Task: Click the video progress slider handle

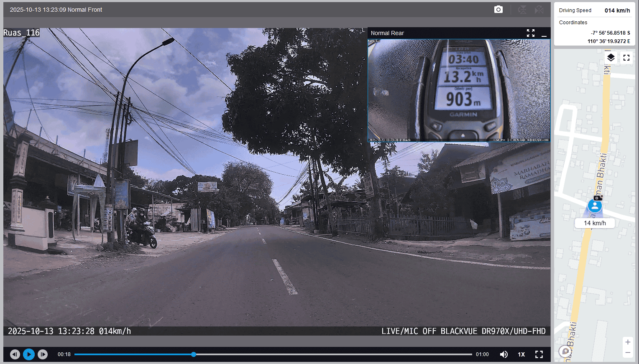Action: click(194, 354)
